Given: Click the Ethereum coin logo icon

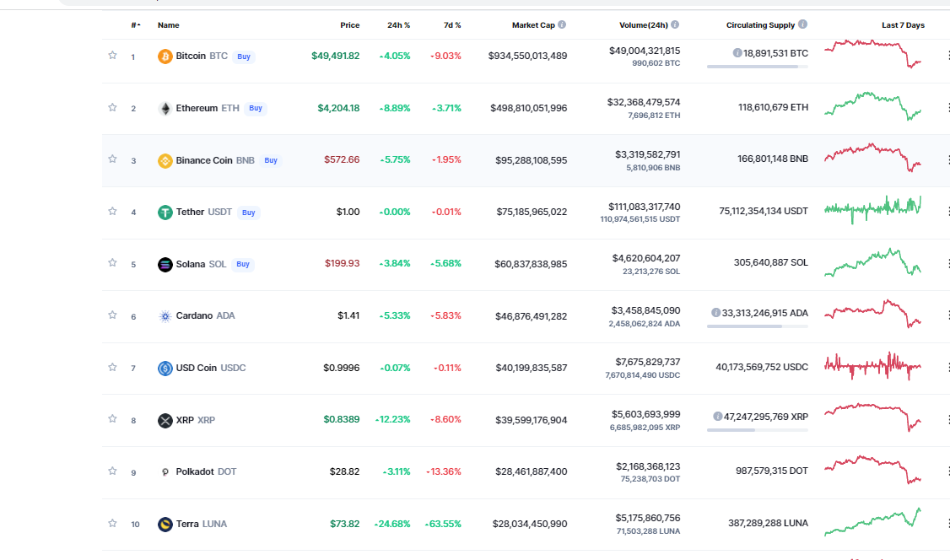Looking at the screenshot, I should click(x=165, y=108).
